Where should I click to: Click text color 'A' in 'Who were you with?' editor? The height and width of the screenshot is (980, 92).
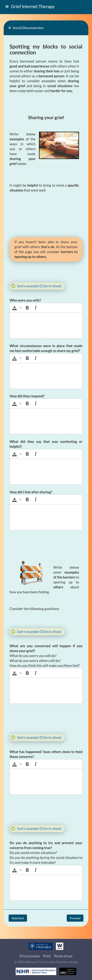click(14, 308)
